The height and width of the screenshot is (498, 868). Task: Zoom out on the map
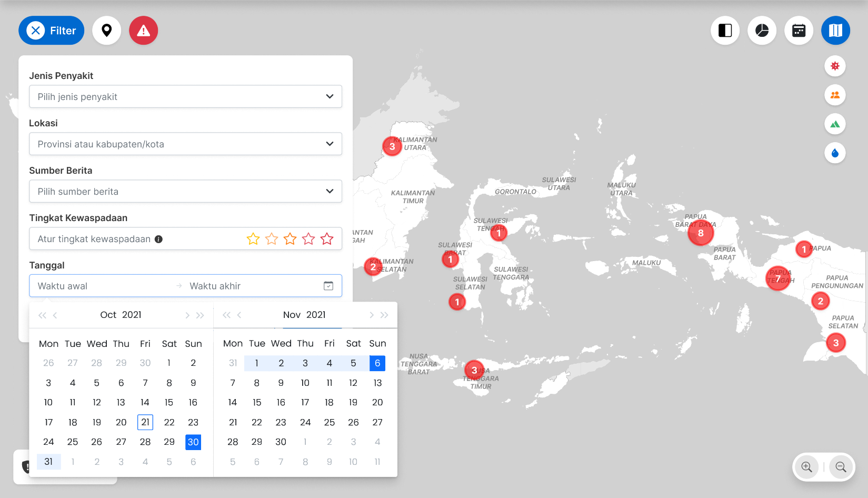(x=841, y=467)
